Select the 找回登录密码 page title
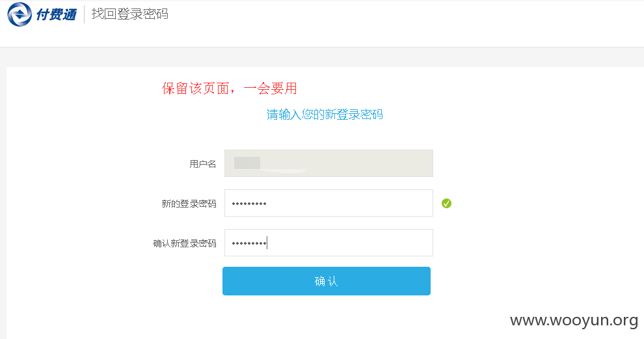644x339 pixels. [x=130, y=14]
